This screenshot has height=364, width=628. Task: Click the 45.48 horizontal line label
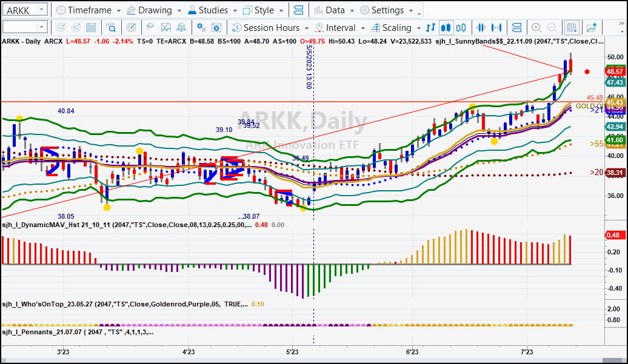[x=594, y=98]
